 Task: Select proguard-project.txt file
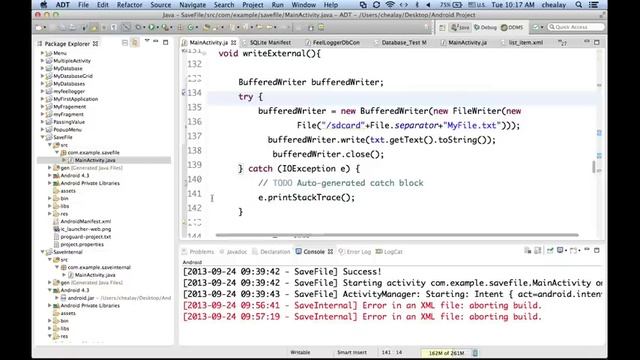point(85,237)
